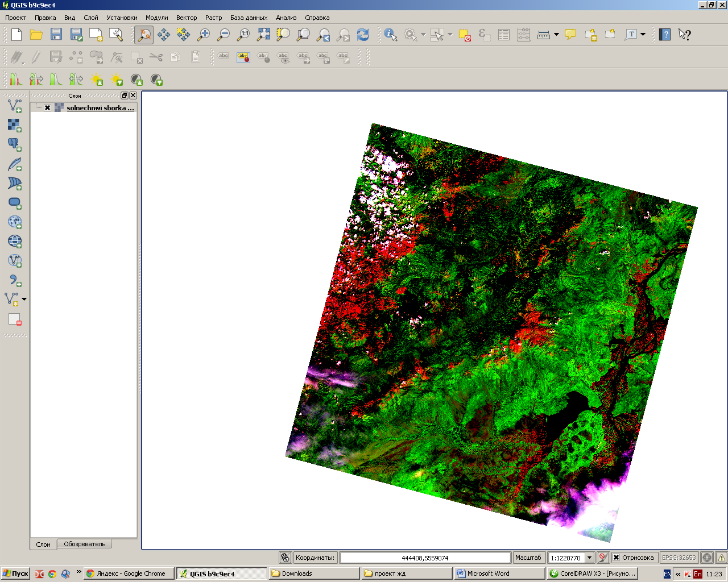Click the coordinates input field
The image size is (728, 582).
coord(425,558)
